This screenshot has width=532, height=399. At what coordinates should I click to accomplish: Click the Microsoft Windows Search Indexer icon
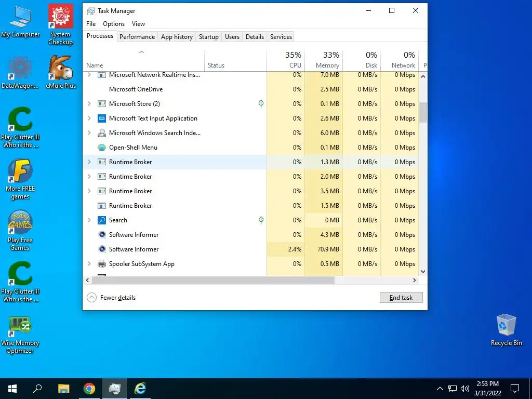[102, 133]
